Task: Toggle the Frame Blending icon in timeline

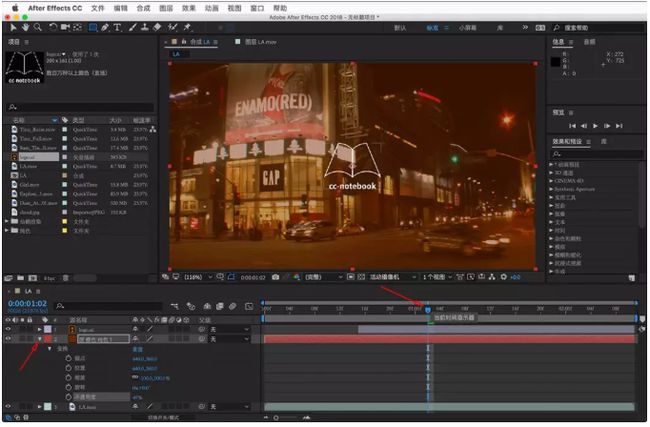Action: (x=220, y=307)
